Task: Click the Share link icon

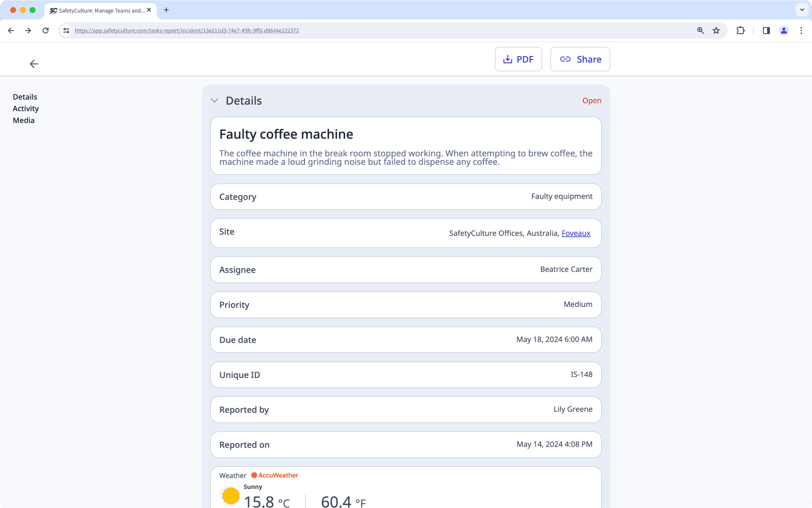Action: point(565,59)
